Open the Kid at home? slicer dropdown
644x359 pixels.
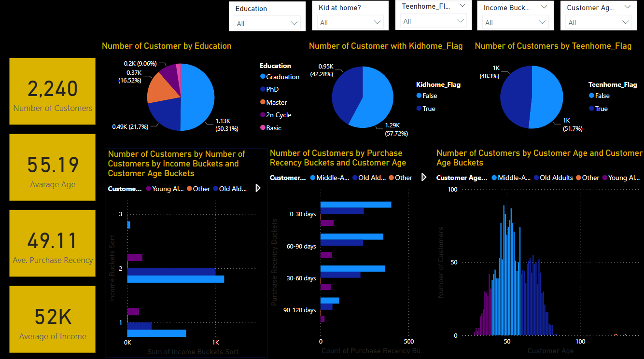point(350,23)
